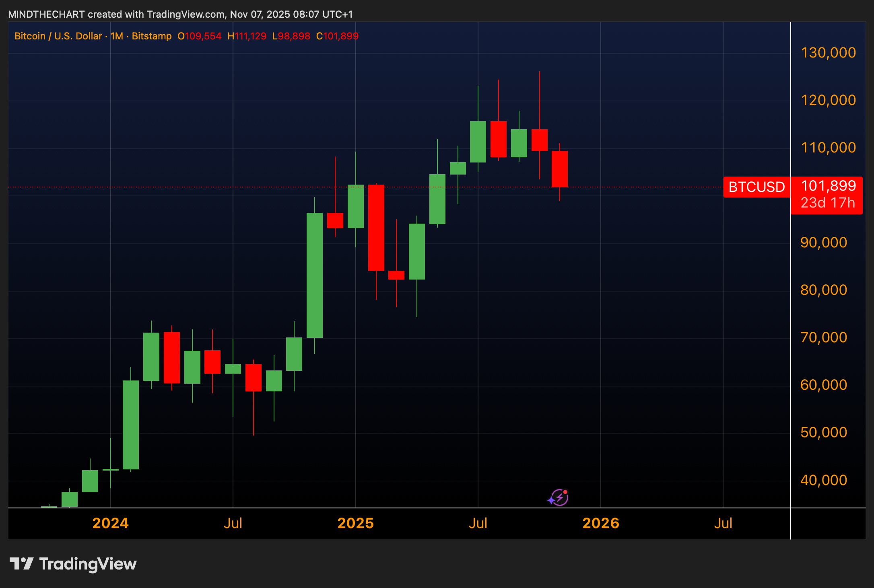Open the TradingView wordmark link
Screen dimensions: 874x588
pyautogui.click(x=88, y=564)
